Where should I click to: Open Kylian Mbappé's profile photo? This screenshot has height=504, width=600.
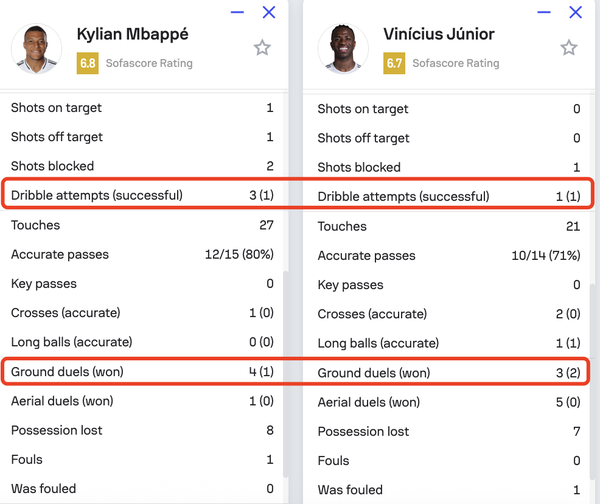click(x=36, y=49)
